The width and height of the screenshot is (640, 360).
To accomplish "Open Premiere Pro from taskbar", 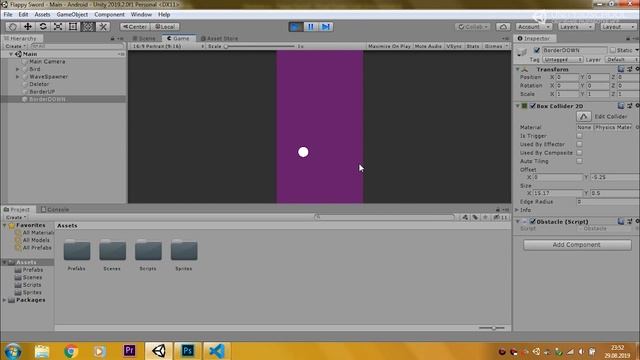I will pos(129,351).
